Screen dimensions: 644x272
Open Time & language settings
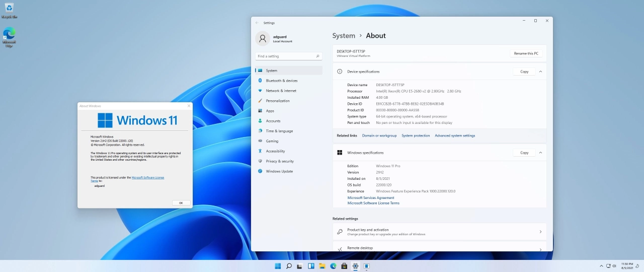click(x=289, y=131)
